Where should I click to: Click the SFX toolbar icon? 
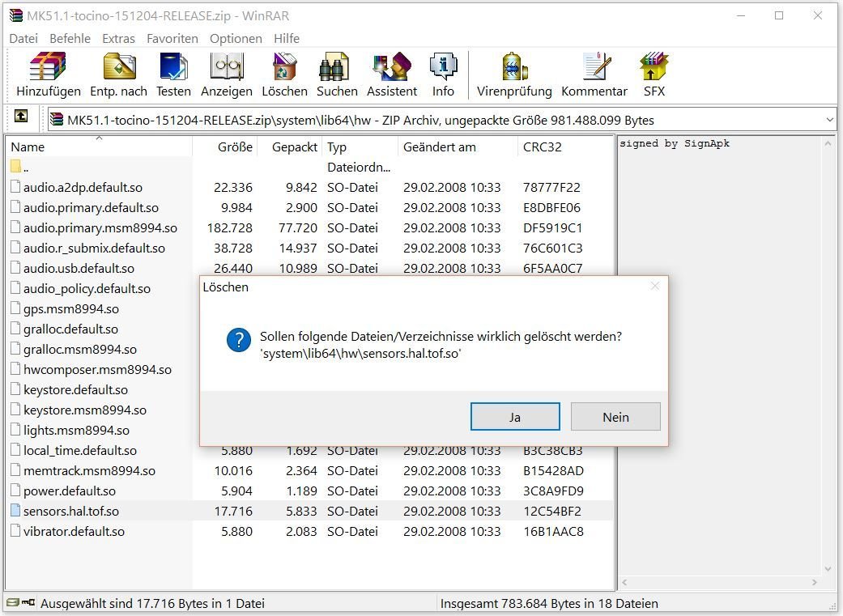[x=654, y=66]
